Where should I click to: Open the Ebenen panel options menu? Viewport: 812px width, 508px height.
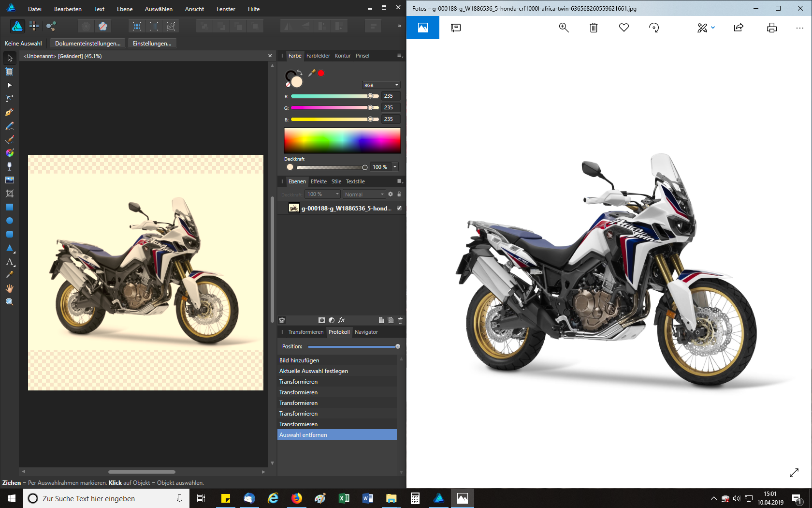click(400, 181)
